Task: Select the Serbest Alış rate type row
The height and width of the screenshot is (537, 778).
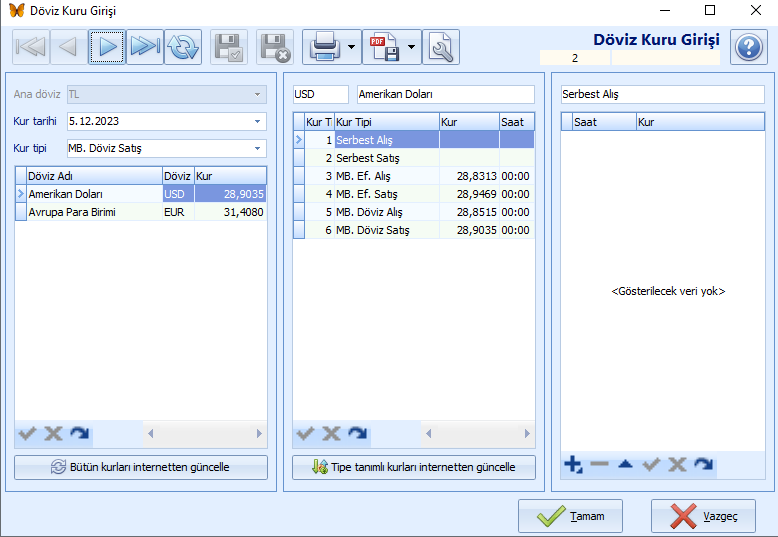Action: [414, 140]
